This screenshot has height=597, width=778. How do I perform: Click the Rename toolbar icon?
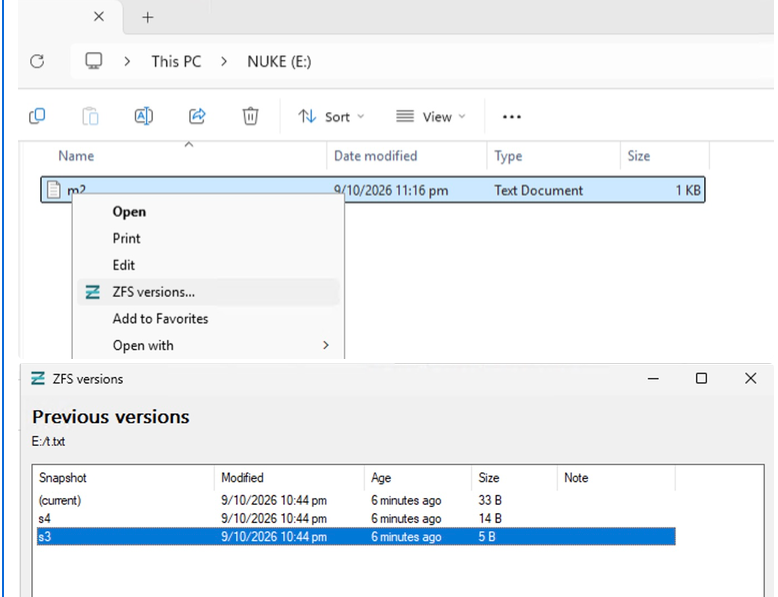144,116
